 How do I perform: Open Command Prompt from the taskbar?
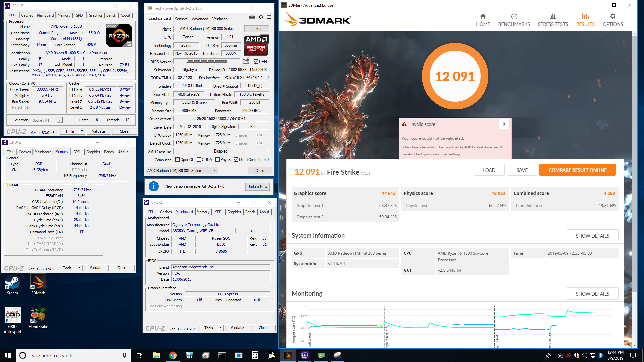(222, 355)
